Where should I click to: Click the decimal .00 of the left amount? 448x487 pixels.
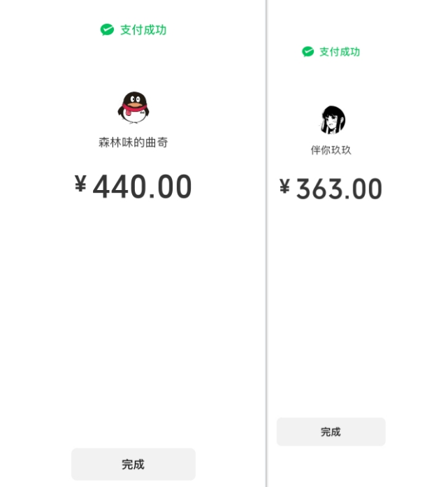(171, 187)
